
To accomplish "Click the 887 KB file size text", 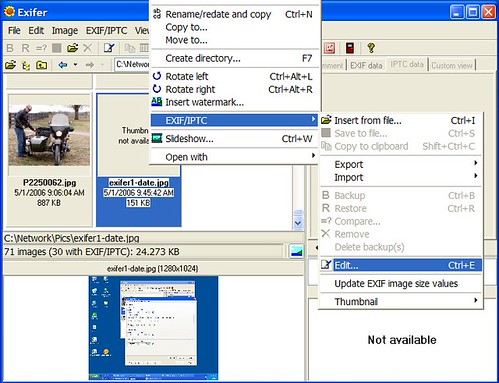I will tap(49, 203).
